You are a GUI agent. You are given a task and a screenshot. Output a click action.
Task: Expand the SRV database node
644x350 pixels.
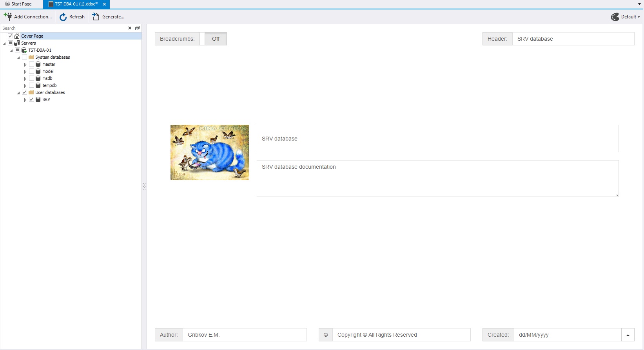pos(25,100)
